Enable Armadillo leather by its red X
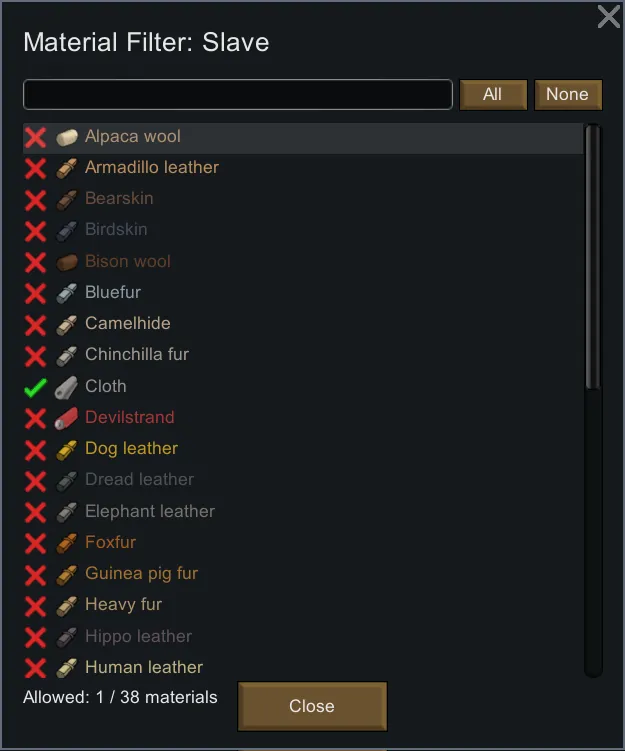Image resolution: width=625 pixels, height=751 pixels. pos(36,168)
